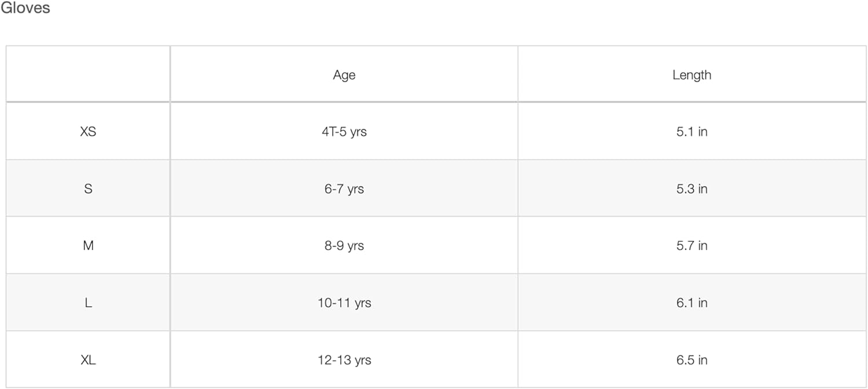
Task: Select the 10-11 yrs age cell
Action: pyautogui.click(x=344, y=303)
